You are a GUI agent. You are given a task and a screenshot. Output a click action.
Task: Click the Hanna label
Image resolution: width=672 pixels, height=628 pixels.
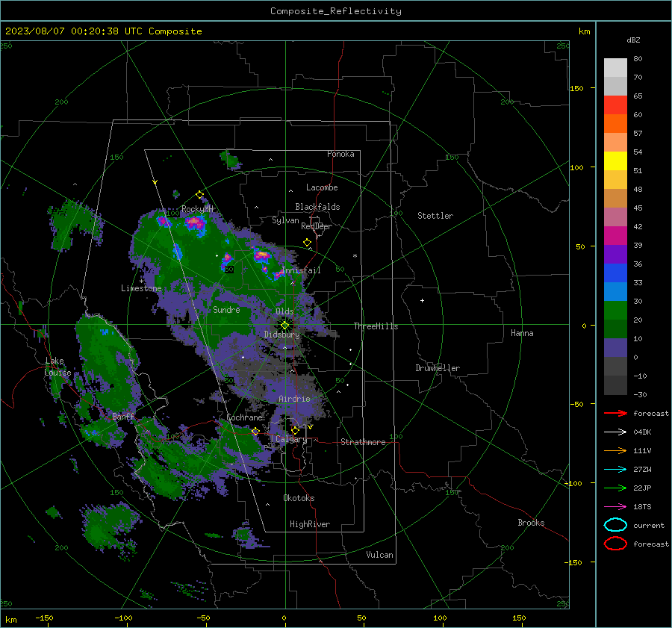(x=522, y=333)
